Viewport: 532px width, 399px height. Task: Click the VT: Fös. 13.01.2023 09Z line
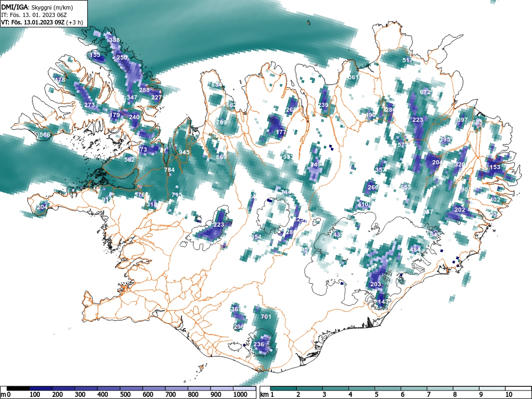coord(41,22)
